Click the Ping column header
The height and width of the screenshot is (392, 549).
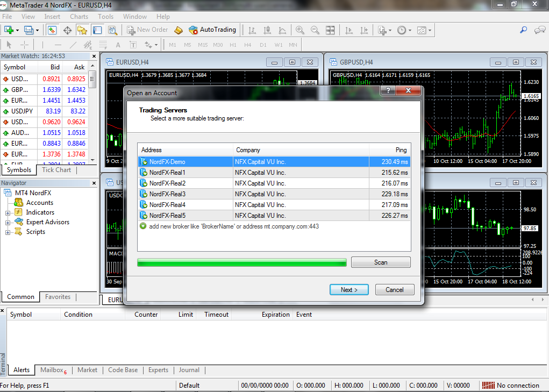[390, 150]
